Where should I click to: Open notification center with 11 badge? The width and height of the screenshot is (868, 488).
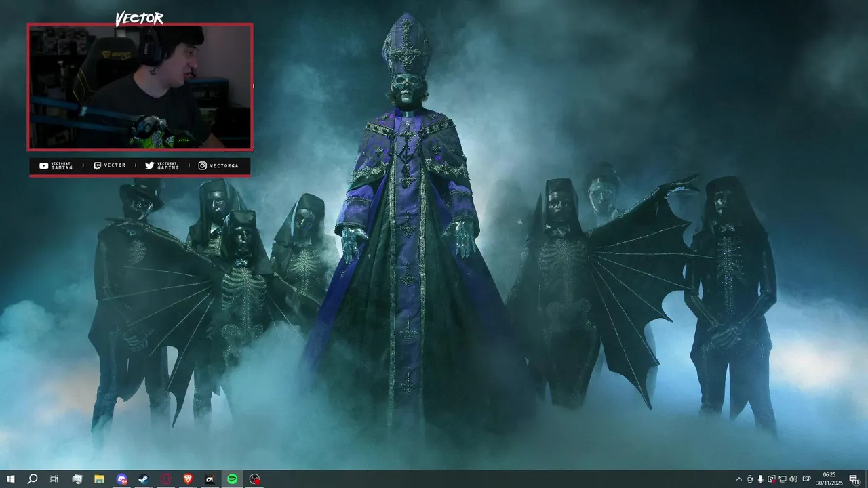point(854,479)
